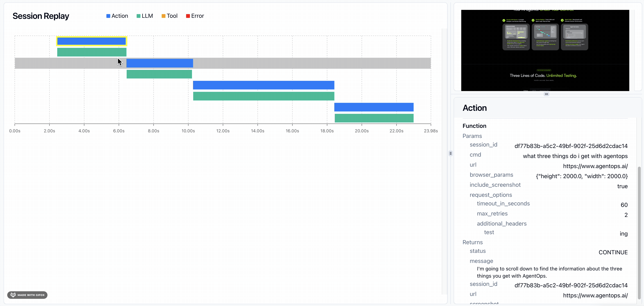
Task: Click the red Error legend square
Action: 188,16
